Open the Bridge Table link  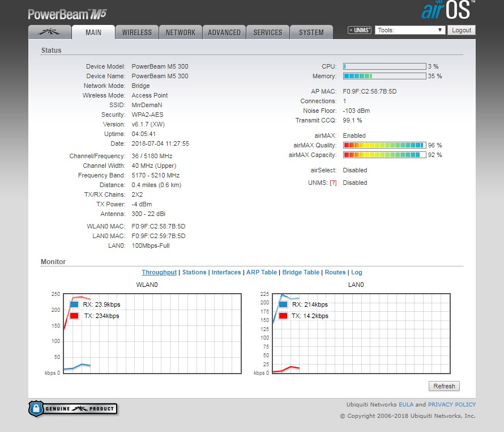pos(301,272)
